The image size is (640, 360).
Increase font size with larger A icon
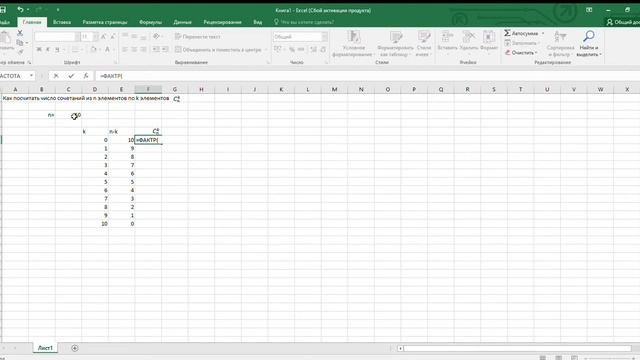tap(104, 37)
